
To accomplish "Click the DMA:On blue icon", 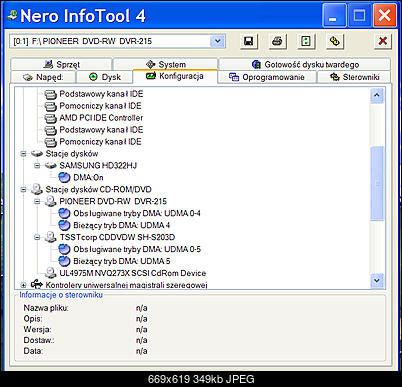I will click(64, 177).
